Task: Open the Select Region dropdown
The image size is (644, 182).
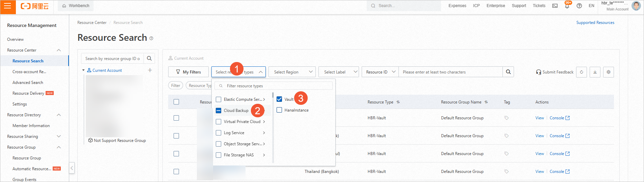Action: point(292,72)
